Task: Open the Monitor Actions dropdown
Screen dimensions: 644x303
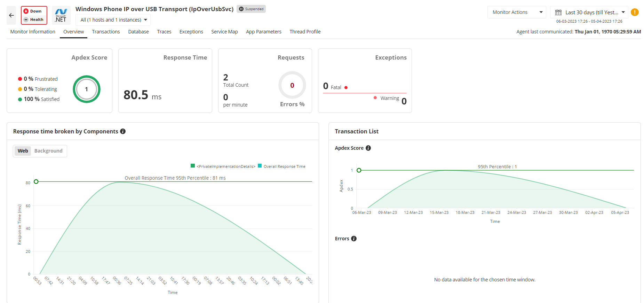Action: click(517, 12)
